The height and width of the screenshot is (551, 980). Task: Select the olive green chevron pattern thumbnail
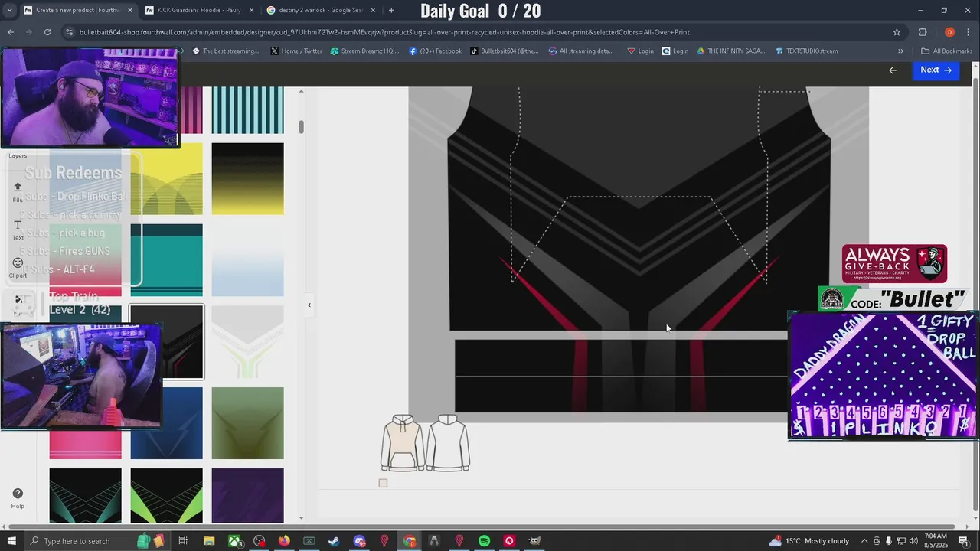247,423
